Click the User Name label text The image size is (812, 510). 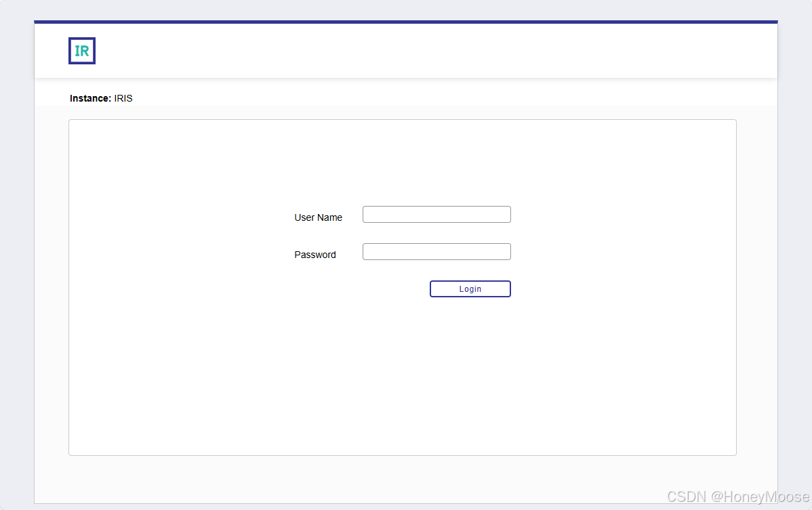pyautogui.click(x=319, y=217)
